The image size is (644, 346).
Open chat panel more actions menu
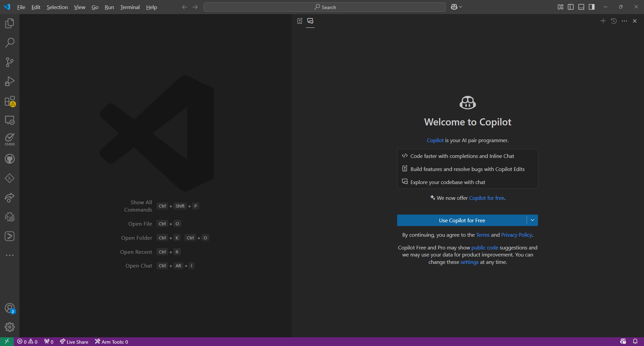[x=624, y=21]
